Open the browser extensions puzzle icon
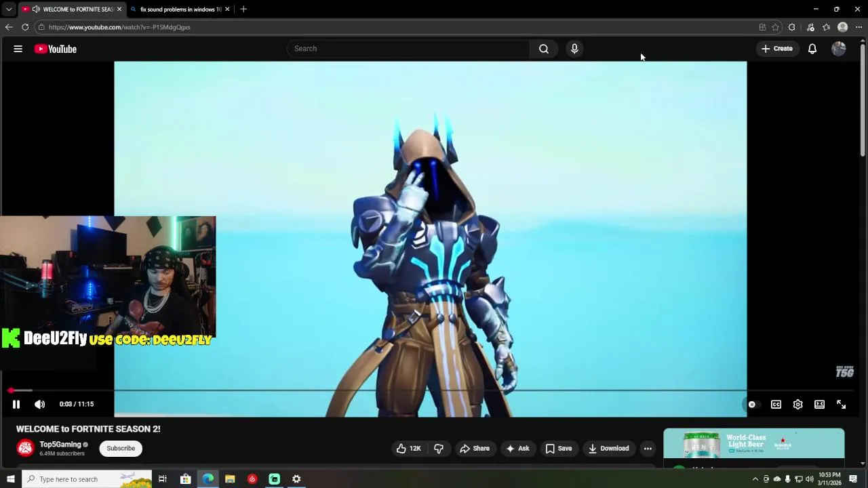Image resolution: width=868 pixels, height=488 pixels. [x=792, y=27]
